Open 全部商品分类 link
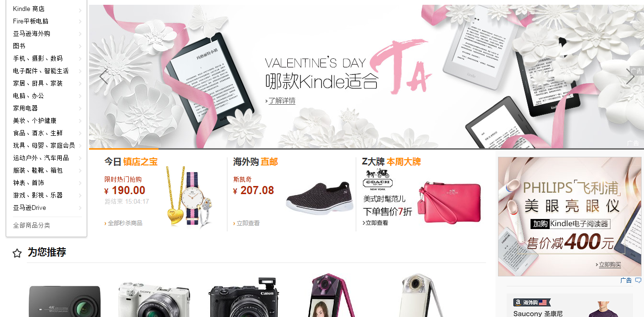 [32, 225]
